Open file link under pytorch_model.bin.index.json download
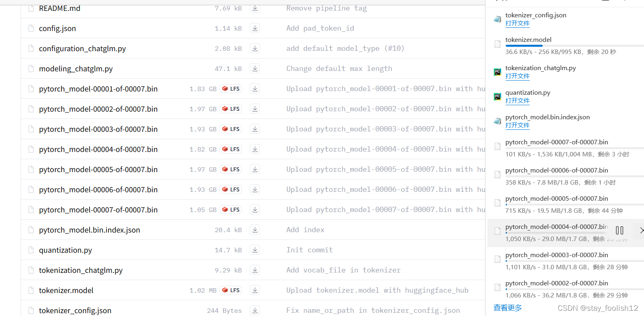The height and width of the screenshot is (316, 644). coord(517,125)
